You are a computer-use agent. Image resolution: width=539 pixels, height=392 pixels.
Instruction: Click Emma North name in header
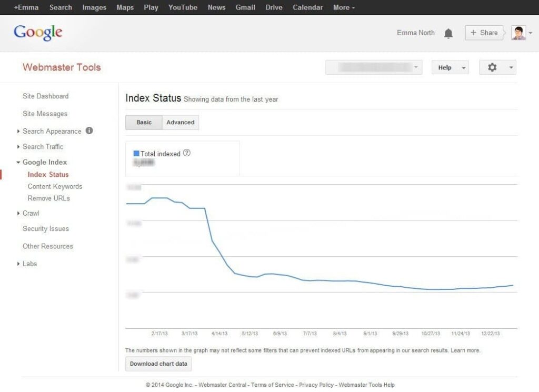tap(416, 33)
